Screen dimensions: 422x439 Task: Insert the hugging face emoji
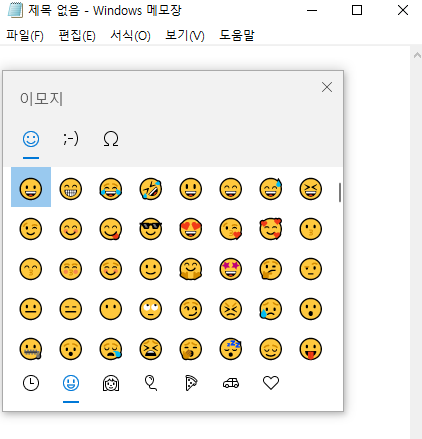pyautogui.click(x=191, y=269)
